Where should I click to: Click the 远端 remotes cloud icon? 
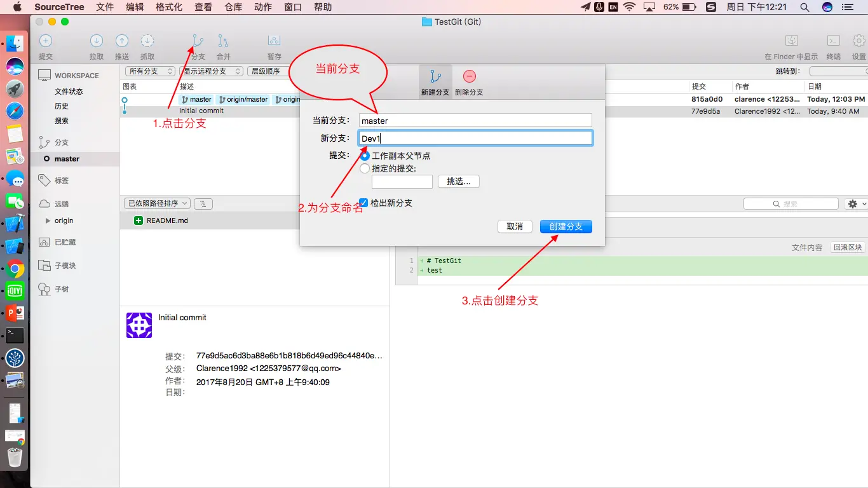44,204
